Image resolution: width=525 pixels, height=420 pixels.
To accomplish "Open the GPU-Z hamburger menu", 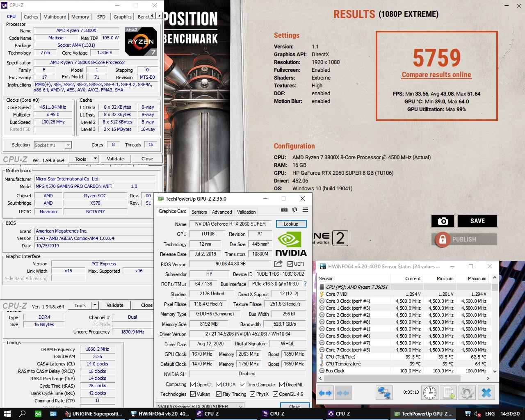I will click(x=305, y=210).
